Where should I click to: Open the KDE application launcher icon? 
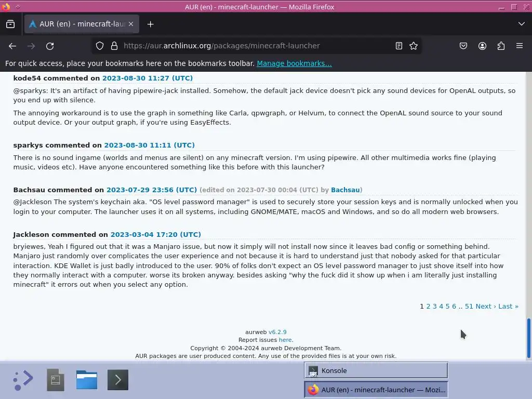click(23, 380)
